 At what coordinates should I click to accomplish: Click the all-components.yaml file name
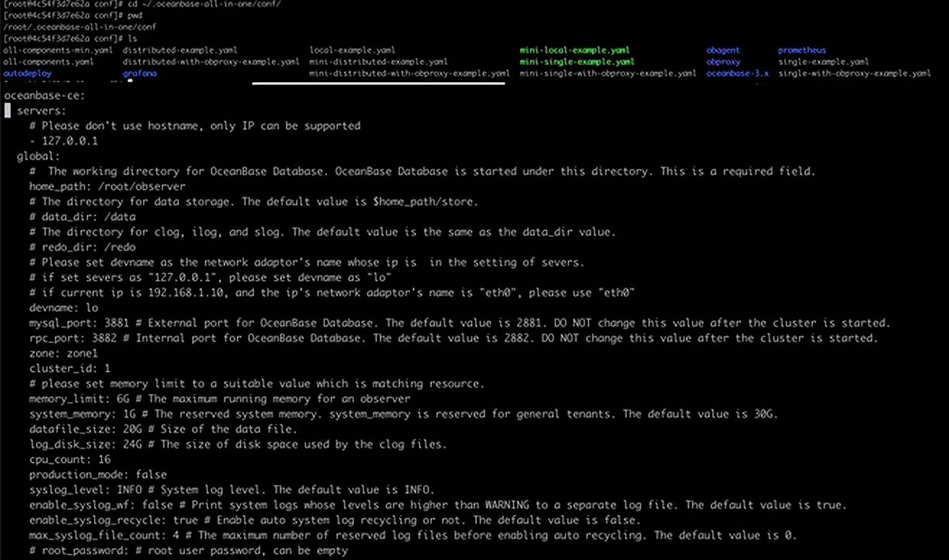tap(48, 62)
